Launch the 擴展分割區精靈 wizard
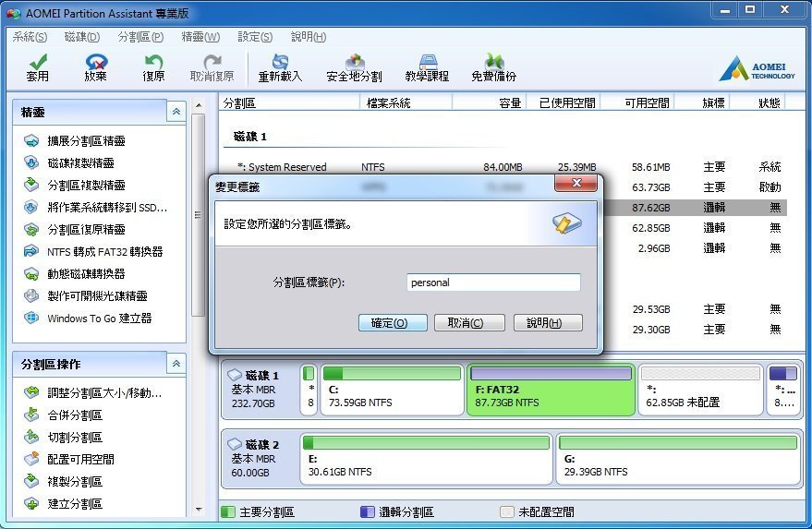Screen dimensions: 812x529 [x=86, y=141]
